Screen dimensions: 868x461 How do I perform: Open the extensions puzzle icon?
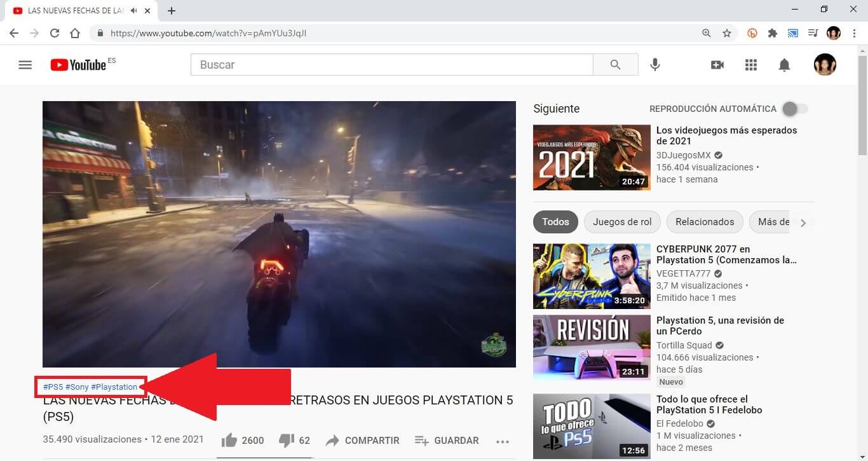tap(773, 33)
